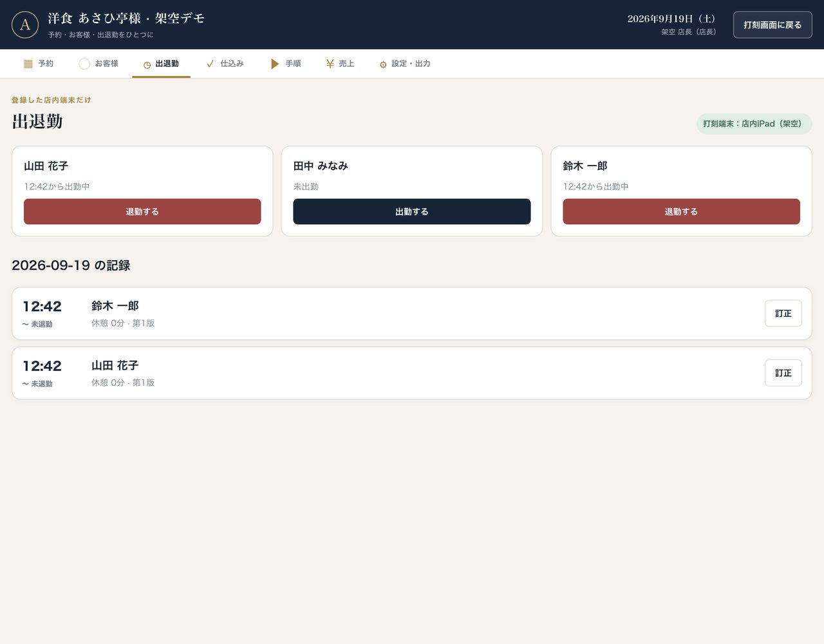Click 〜未退勤 in 山田 花子 record
The height and width of the screenshot is (644, 824).
(x=37, y=384)
